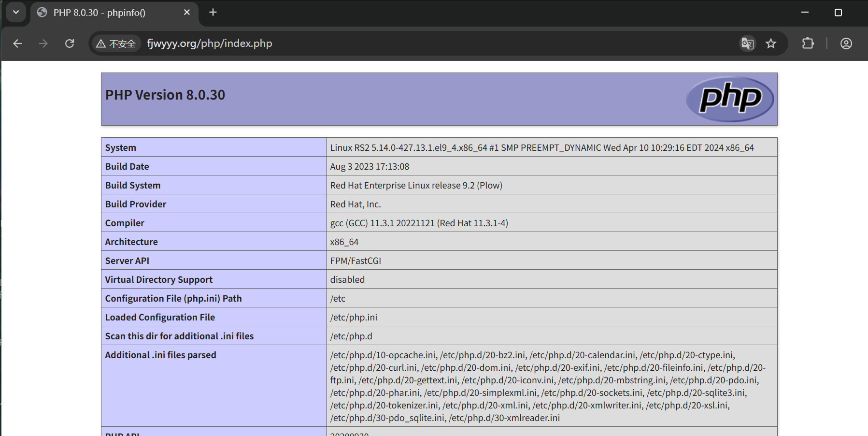The height and width of the screenshot is (436, 868).
Task: Click the 'Red Hat, Inc.' value
Action: click(356, 204)
